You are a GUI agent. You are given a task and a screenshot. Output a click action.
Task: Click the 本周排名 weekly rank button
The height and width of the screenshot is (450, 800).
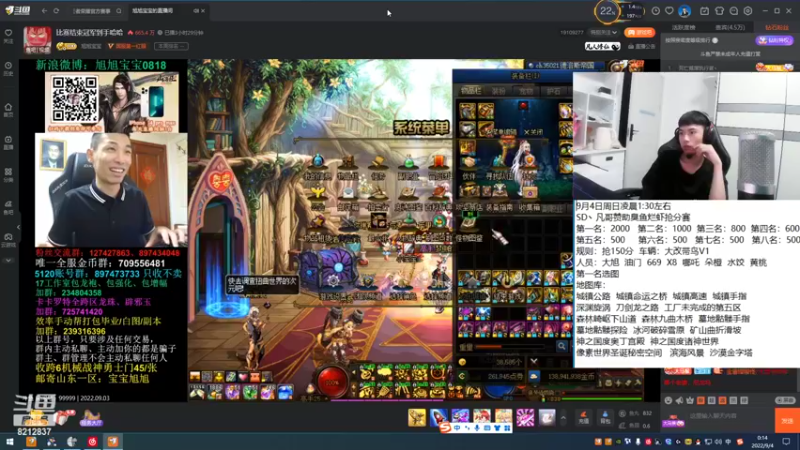[171, 46]
